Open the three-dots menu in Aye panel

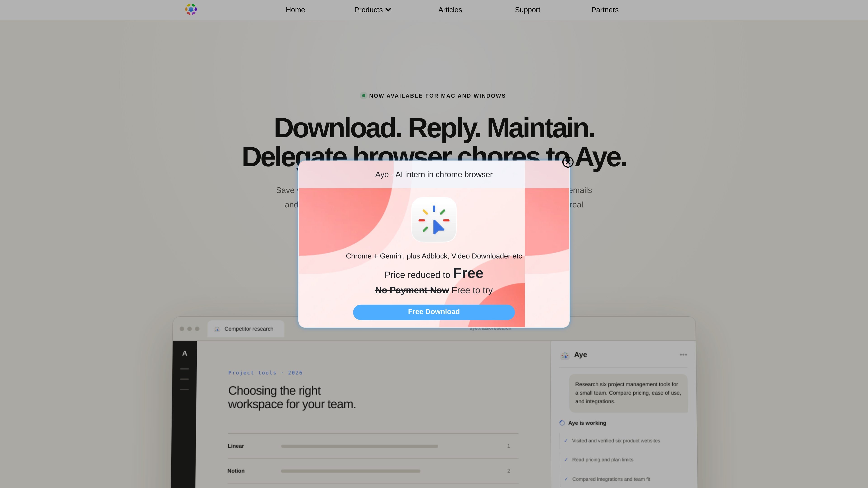click(683, 355)
